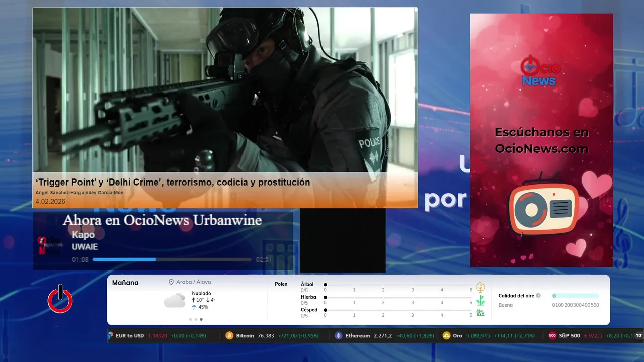
Task: Click the TradingView logo at the ticker's end
Action: click(639, 335)
